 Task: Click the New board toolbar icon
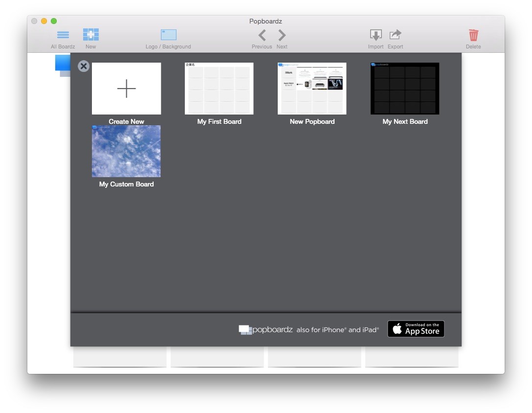click(x=91, y=35)
